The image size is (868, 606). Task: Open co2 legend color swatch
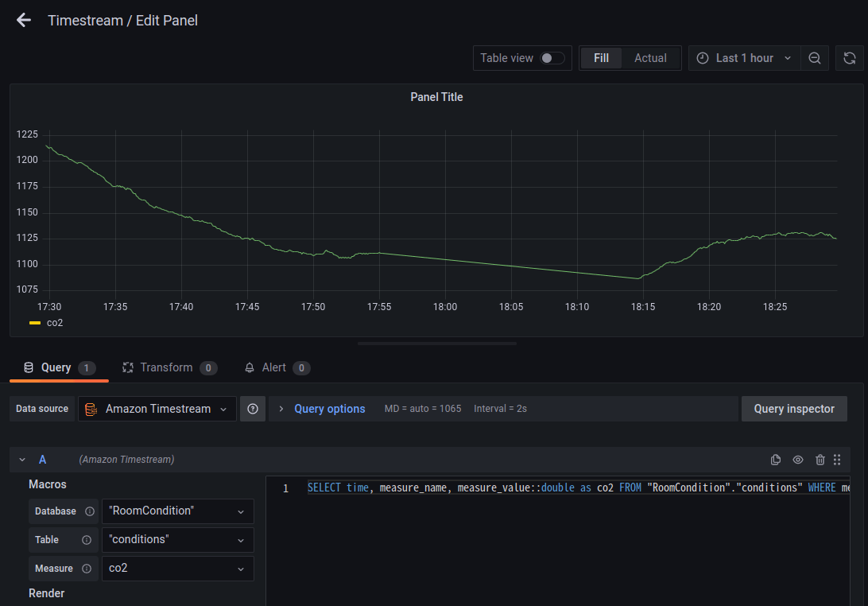[35, 323]
